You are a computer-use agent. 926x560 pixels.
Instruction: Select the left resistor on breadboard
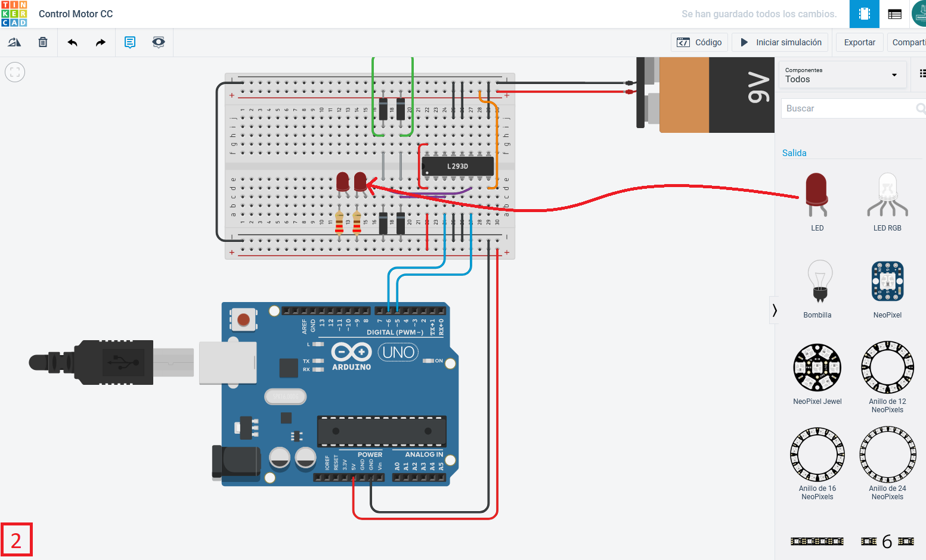coord(339,222)
